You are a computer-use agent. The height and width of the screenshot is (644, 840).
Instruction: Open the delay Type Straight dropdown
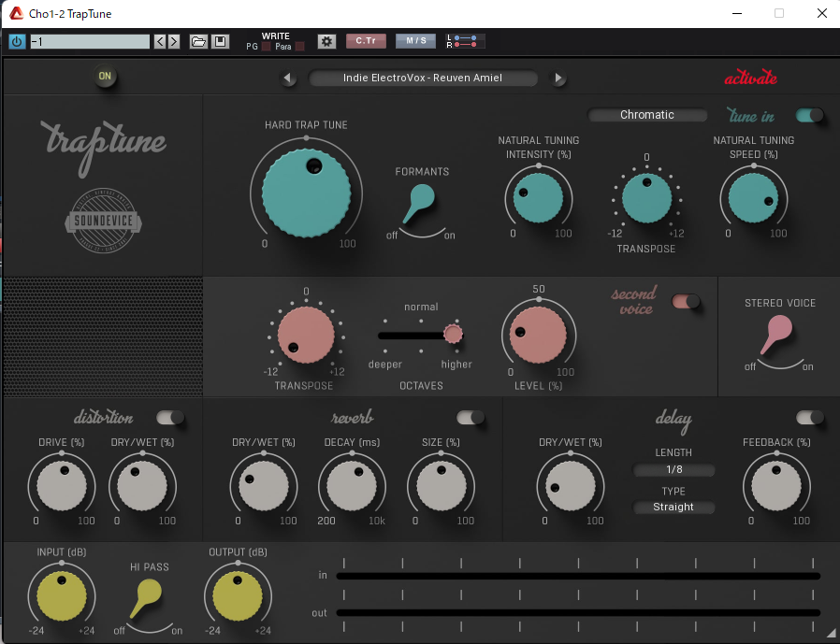(x=673, y=507)
